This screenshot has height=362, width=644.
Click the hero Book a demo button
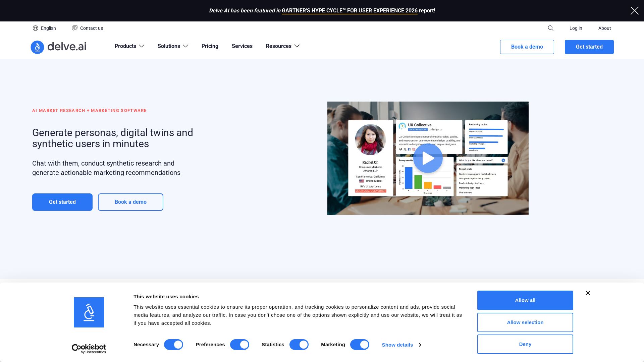130,202
